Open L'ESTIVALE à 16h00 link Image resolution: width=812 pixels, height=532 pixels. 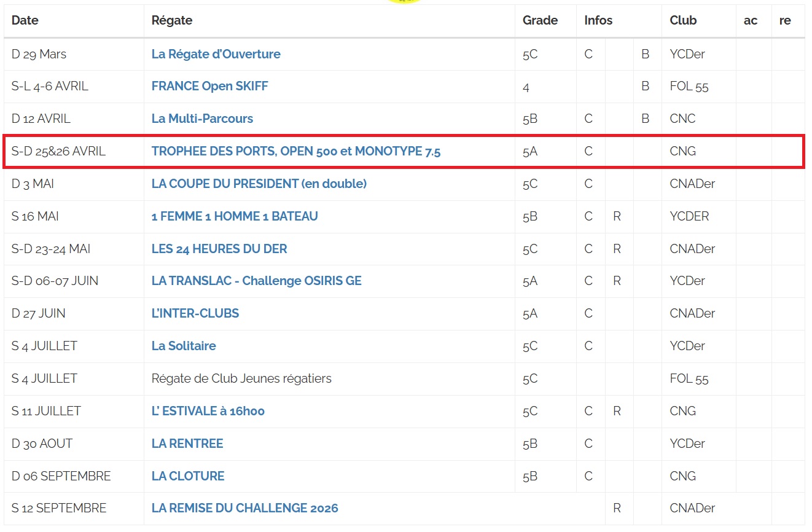(x=208, y=411)
